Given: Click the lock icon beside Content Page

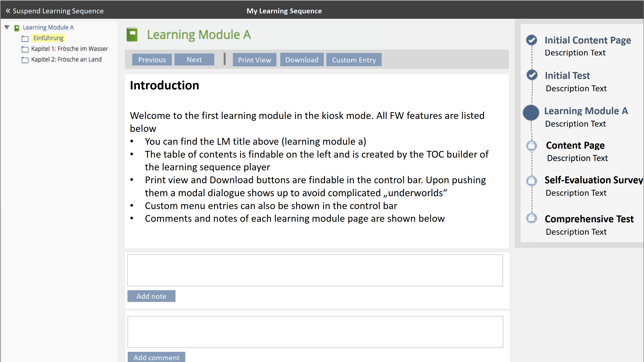Looking at the screenshot, I should pos(531,146).
